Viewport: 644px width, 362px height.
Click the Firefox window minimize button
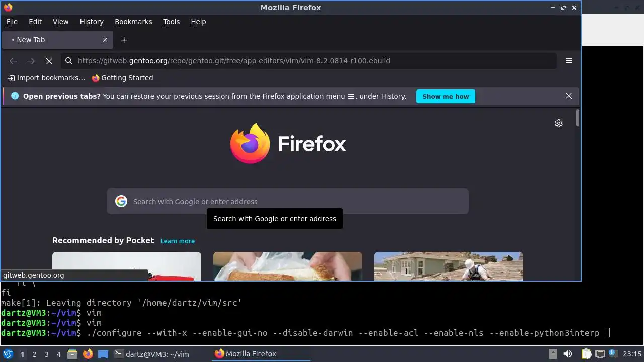click(553, 8)
